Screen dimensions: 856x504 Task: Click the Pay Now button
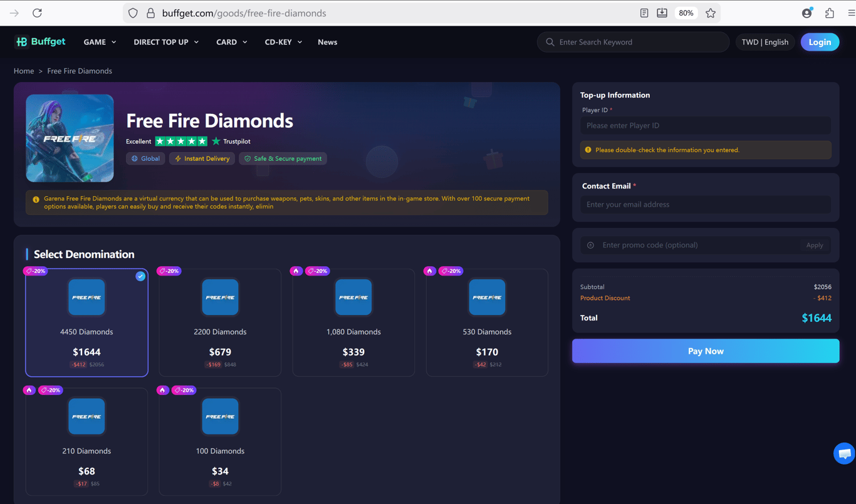[x=706, y=351]
